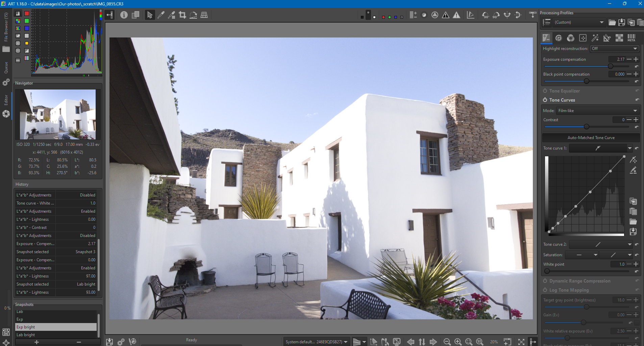
Task: Open the Detail tools tab
Action: point(559,38)
